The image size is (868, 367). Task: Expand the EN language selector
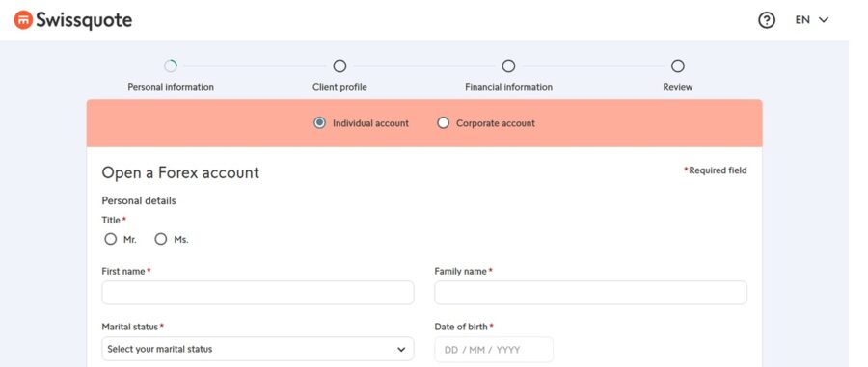pos(811,20)
